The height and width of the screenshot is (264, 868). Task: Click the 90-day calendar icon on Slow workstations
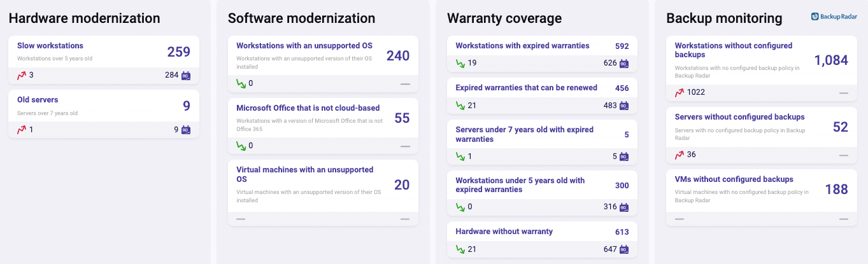click(x=186, y=76)
